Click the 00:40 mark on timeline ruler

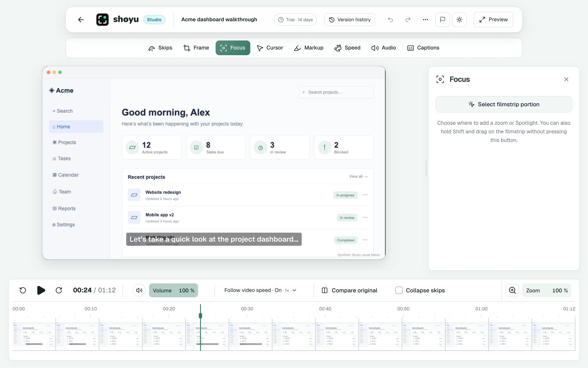[325, 309]
